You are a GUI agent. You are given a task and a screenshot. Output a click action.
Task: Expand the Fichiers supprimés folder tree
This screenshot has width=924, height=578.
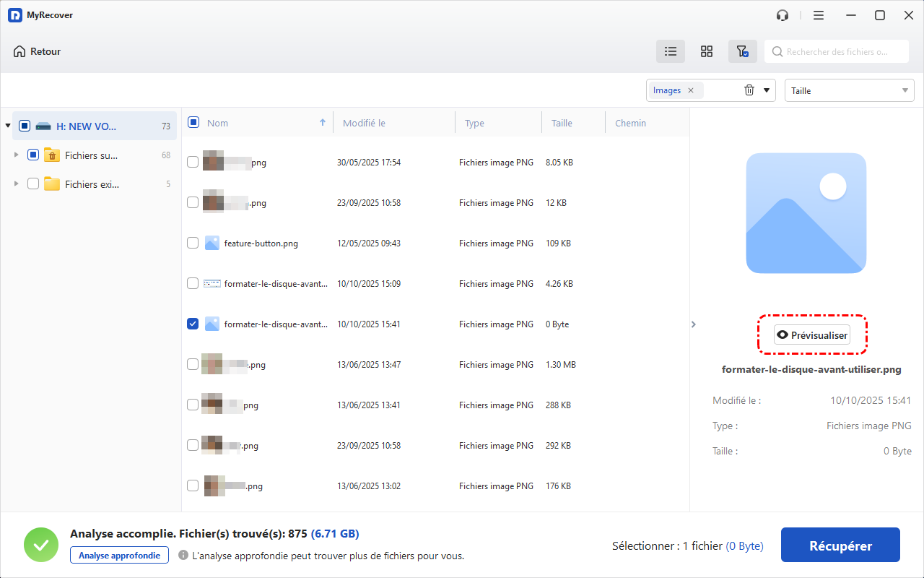(x=17, y=155)
